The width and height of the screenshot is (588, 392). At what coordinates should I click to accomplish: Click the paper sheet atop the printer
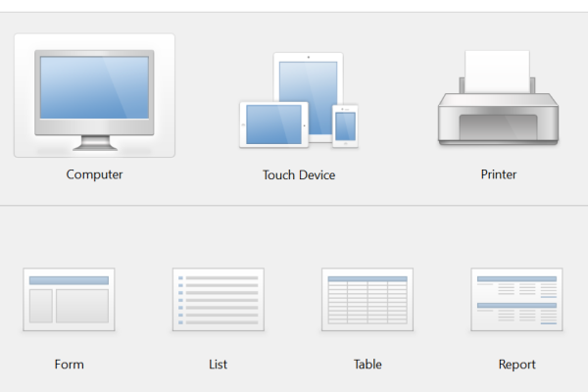pyautogui.click(x=497, y=71)
